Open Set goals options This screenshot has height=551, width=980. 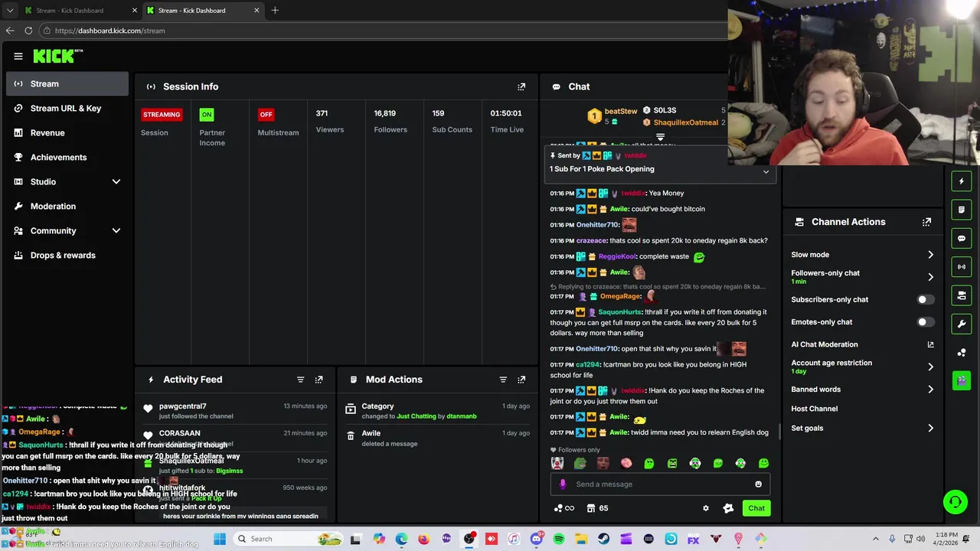pyautogui.click(x=862, y=429)
